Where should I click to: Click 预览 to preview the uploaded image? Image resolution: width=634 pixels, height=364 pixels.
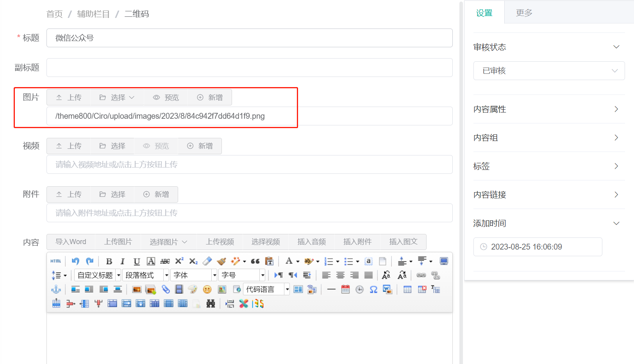(166, 97)
